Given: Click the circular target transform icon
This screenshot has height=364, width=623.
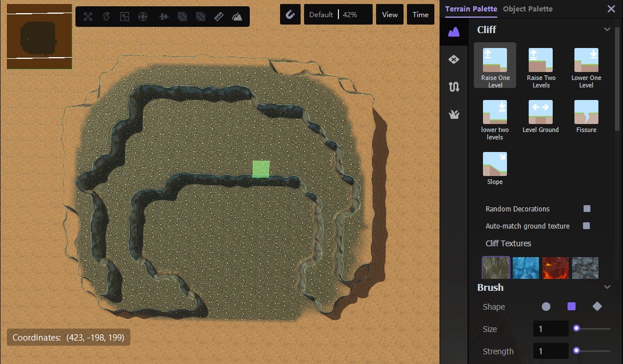Looking at the screenshot, I should (x=143, y=17).
